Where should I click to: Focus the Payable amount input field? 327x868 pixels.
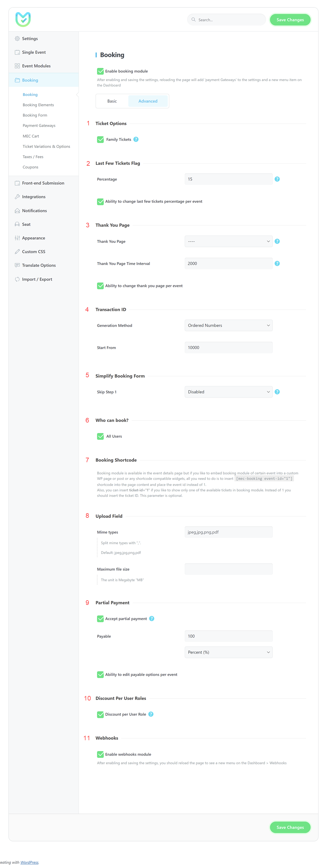[229, 636]
